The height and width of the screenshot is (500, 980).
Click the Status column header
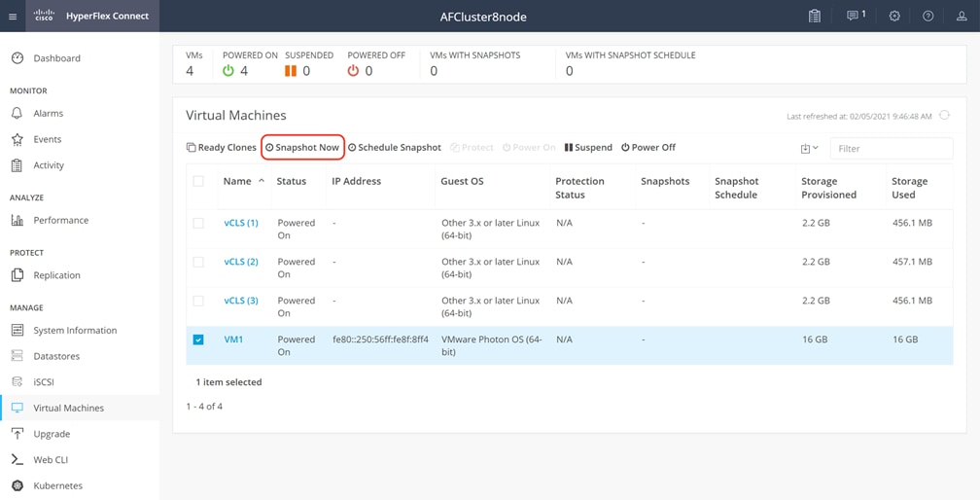pos(292,181)
